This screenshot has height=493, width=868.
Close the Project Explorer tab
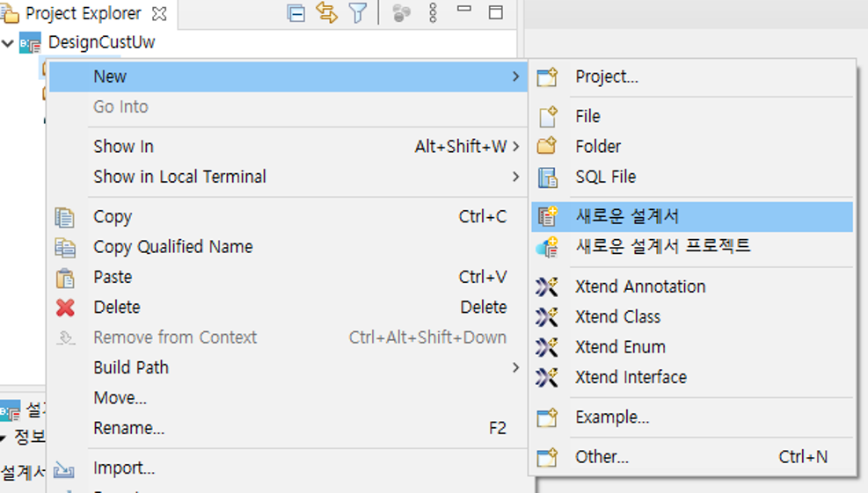point(159,14)
